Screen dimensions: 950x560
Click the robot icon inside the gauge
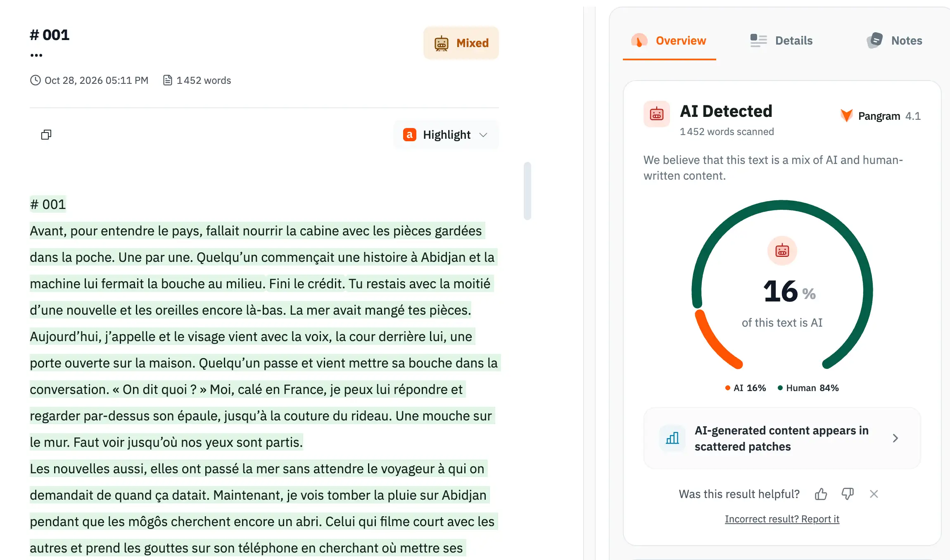click(x=782, y=251)
